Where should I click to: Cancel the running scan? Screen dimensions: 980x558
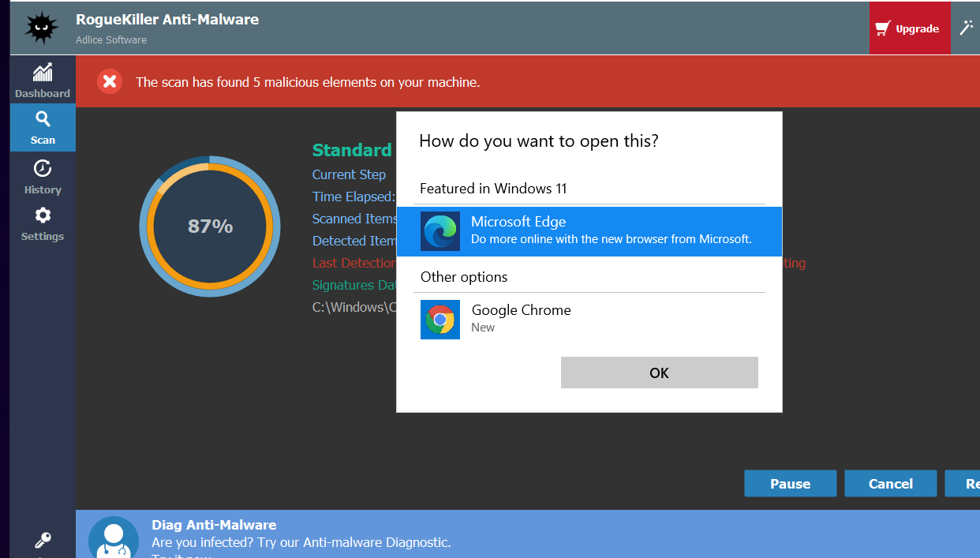point(891,484)
